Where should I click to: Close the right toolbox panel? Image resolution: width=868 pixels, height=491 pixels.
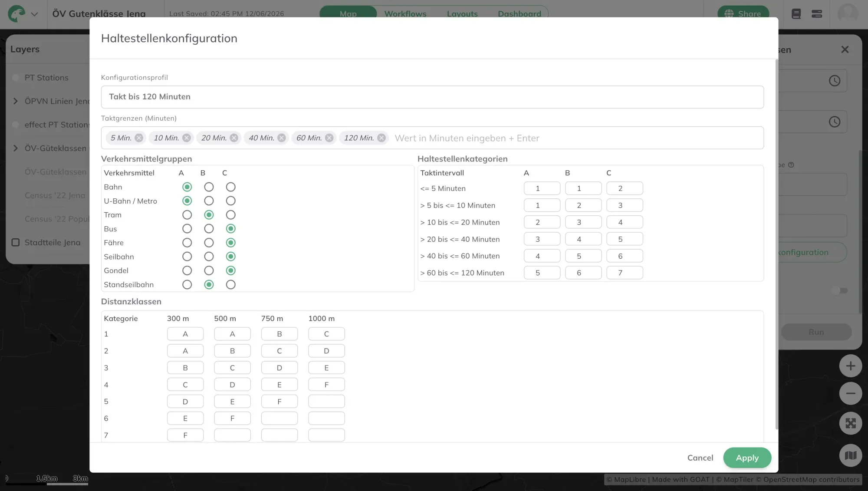pyautogui.click(x=845, y=49)
